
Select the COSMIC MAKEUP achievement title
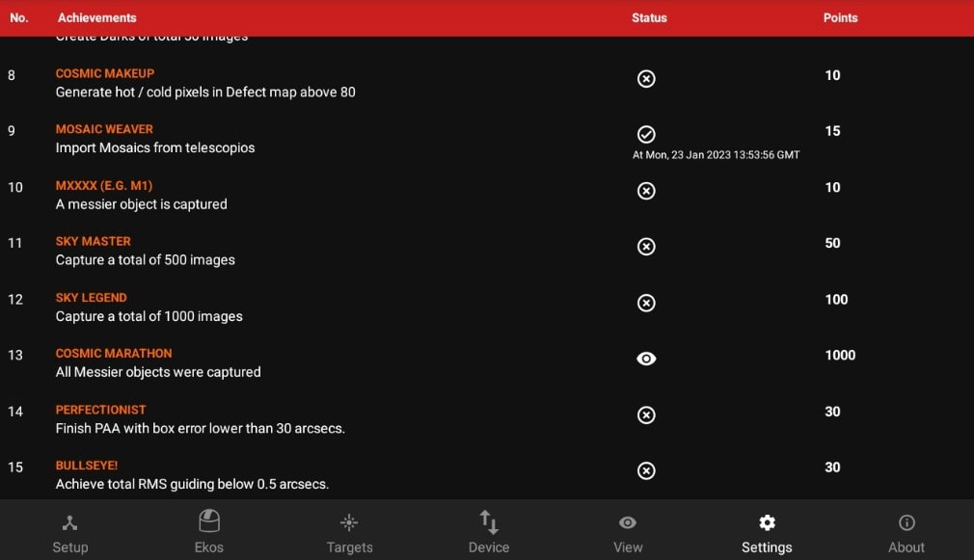click(105, 73)
